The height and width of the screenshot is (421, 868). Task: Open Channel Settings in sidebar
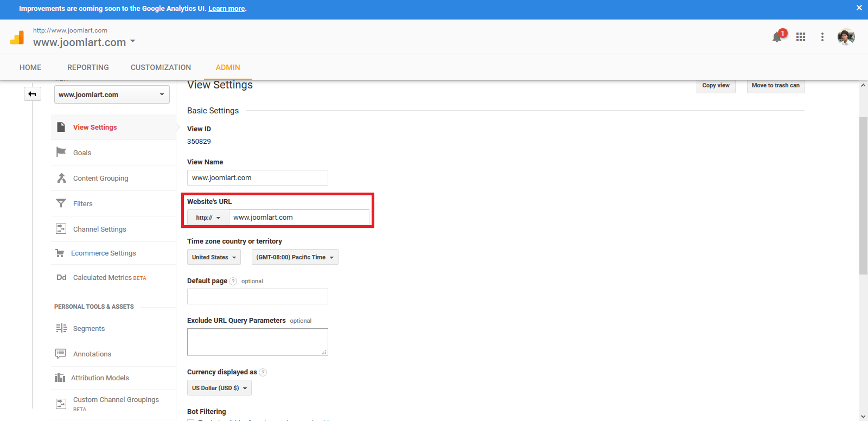pos(100,229)
